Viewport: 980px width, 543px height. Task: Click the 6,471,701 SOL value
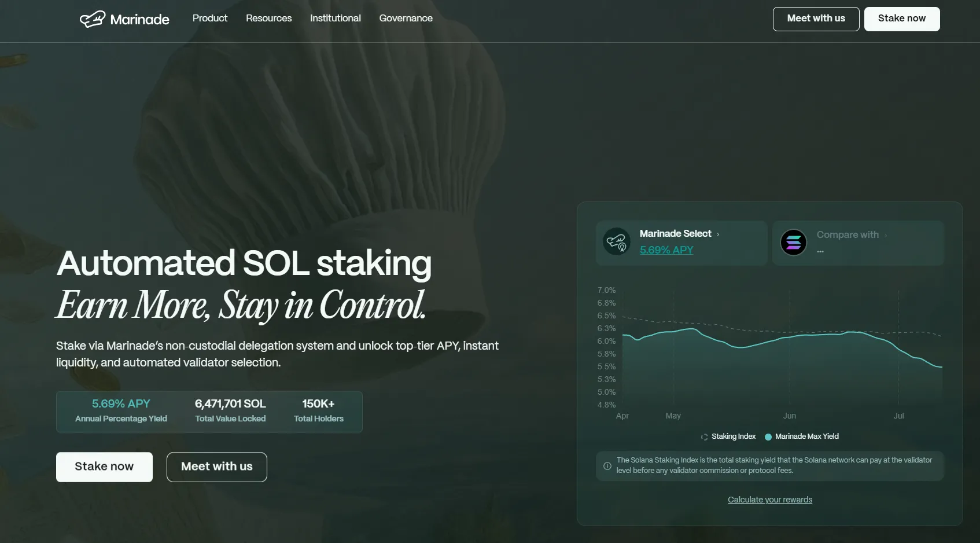tap(230, 404)
